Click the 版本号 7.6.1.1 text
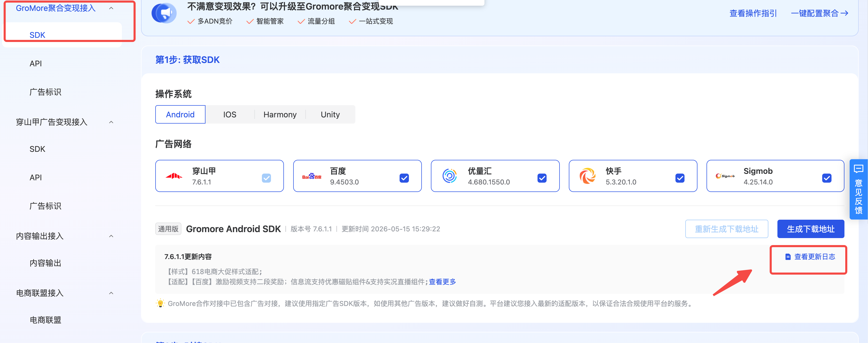Image resolution: width=868 pixels, height=343 pixels. (x=311, y=229)
